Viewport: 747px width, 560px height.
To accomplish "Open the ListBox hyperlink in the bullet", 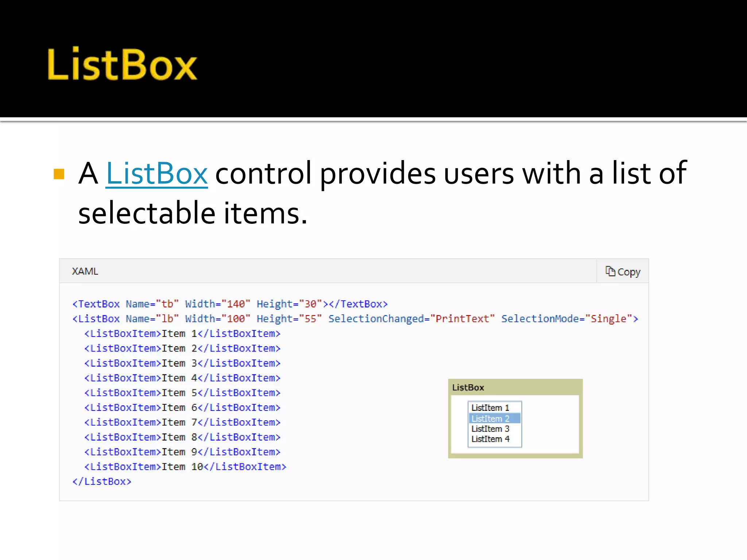I will pos(156,174).
